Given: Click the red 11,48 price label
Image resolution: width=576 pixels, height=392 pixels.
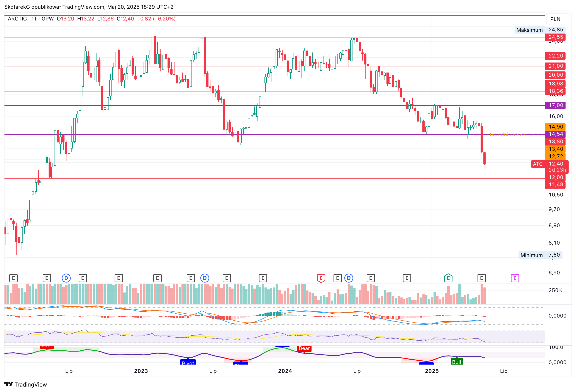Looking at the screenshot, I should (555, 184).
